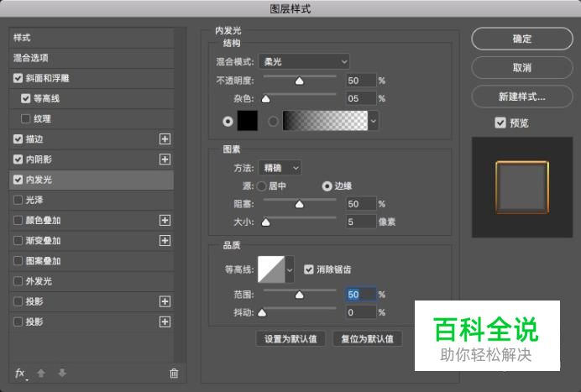This screenshot has height=392, width=581.
Task: Toggle the 预览 checkbox
Action: [500, 123]
